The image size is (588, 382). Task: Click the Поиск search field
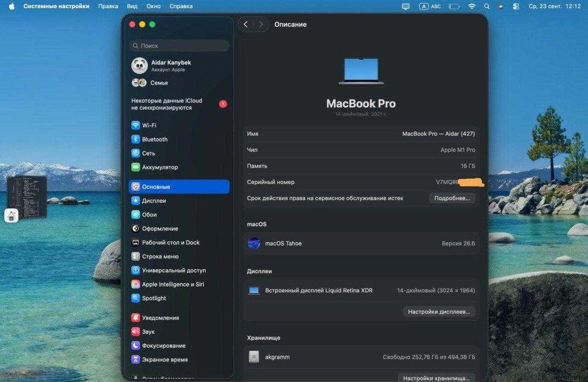tap(179, 45)
